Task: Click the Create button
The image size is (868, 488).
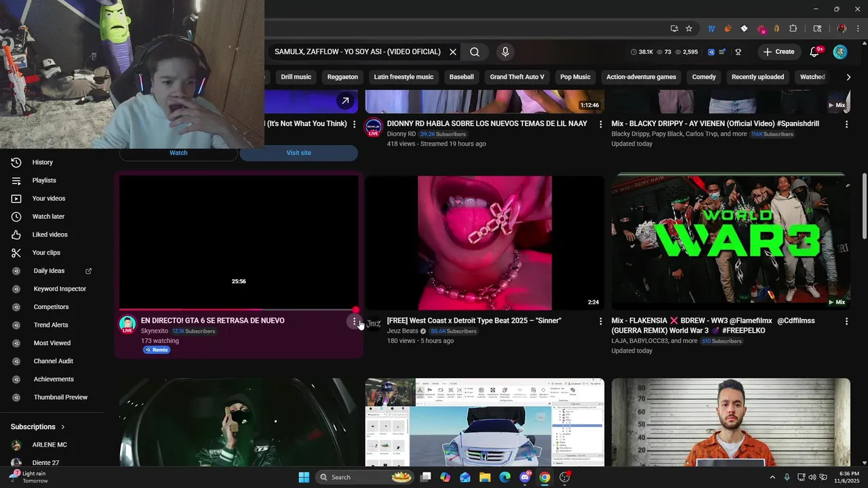Action: (x=778, y=52)
